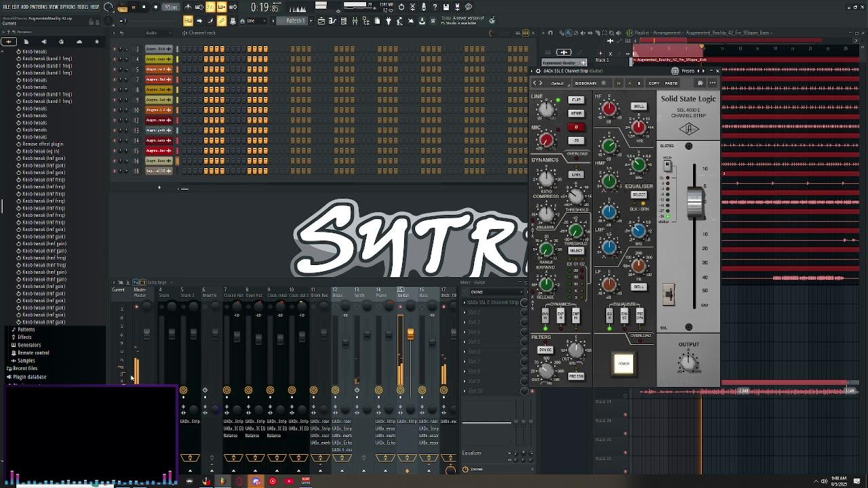
Task: Open the EDIT menu
Action: 16,7
